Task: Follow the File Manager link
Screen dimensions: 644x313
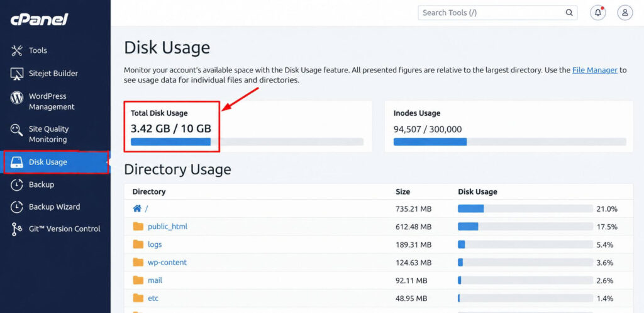Action: pyautogui.click(x=595, y=70)
